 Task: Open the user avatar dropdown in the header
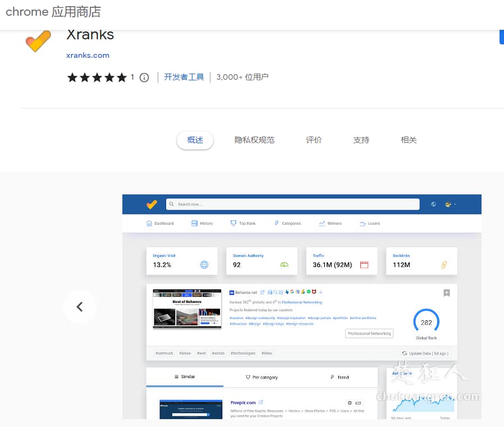447,204
